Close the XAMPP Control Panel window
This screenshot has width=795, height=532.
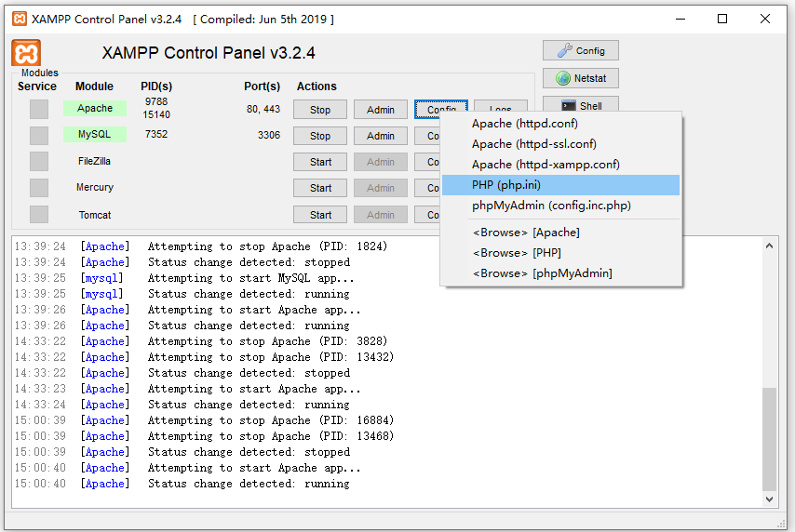[765, 20]
